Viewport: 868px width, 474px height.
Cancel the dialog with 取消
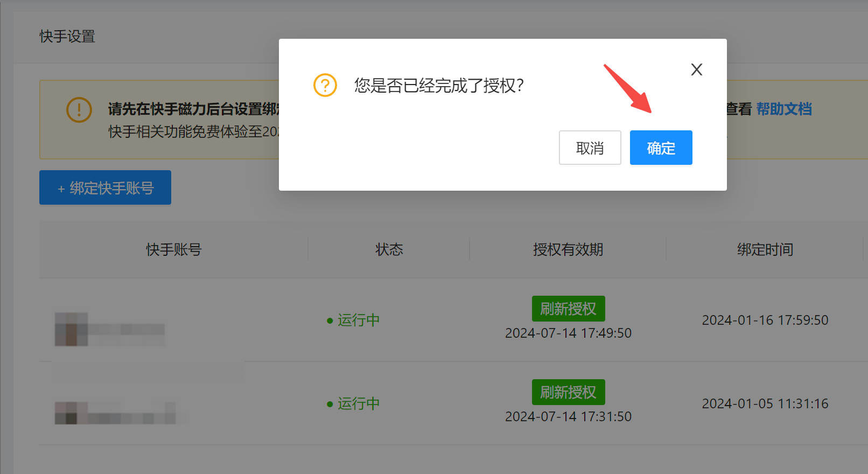590,148
